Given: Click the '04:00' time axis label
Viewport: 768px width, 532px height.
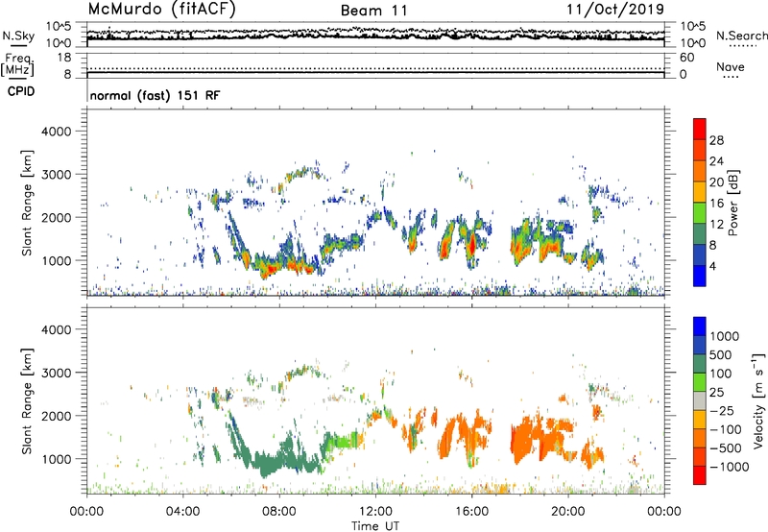Looking at the screenshot, I should [182, 512].
